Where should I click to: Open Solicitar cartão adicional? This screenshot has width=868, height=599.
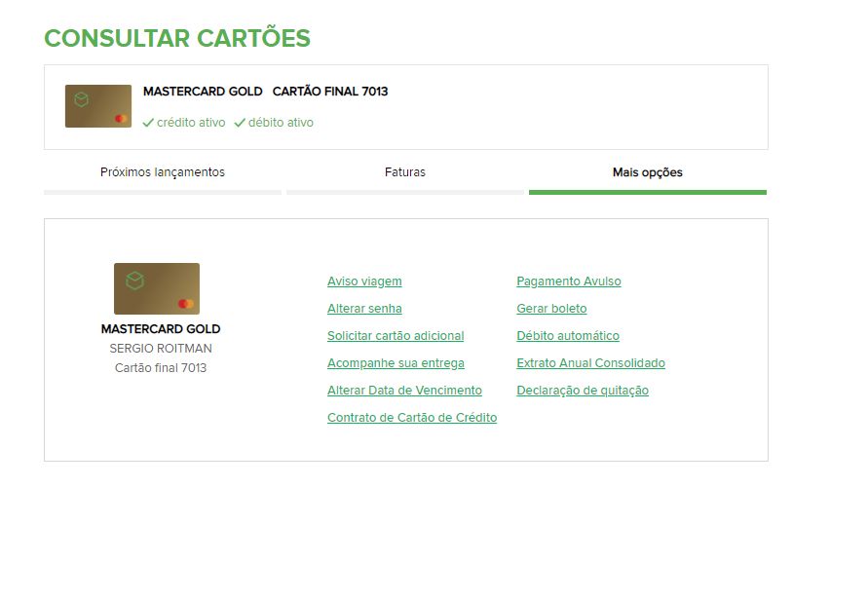click(396, 335)
